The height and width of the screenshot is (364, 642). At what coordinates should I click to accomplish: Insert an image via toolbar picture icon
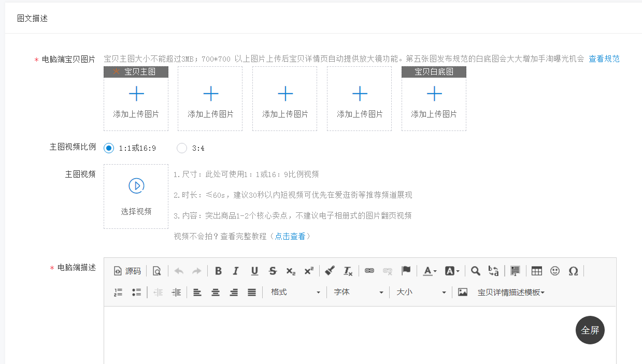(463, 292)
